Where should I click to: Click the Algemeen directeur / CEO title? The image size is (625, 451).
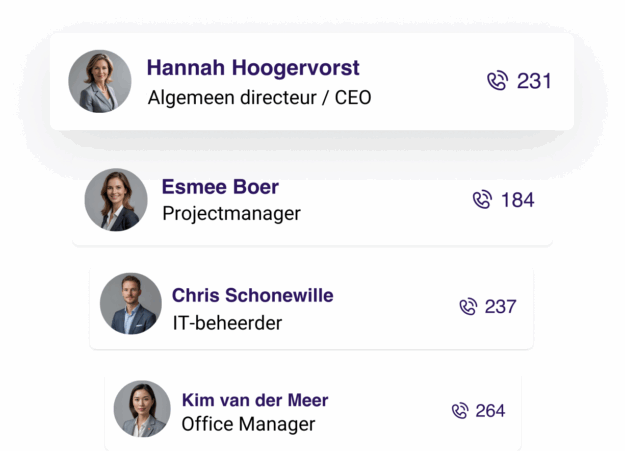point(259,98)
